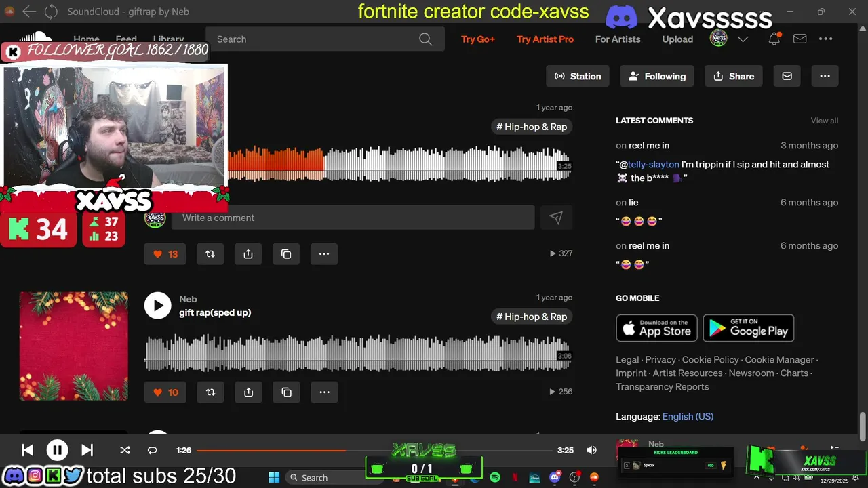Image resolution: width=868 pixels, height=488 pixels.
Task: Seek within gift rap(sped up) waveform
Action: point(357,352)
